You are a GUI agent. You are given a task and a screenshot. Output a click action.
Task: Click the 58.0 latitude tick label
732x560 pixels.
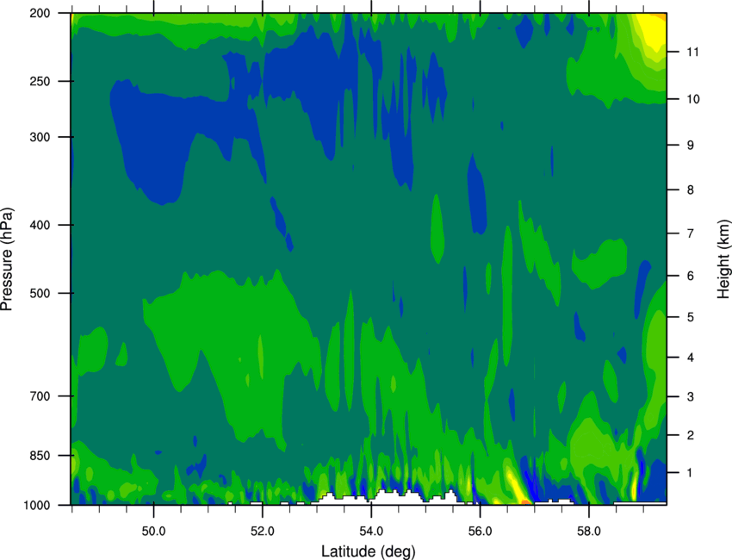589,532
